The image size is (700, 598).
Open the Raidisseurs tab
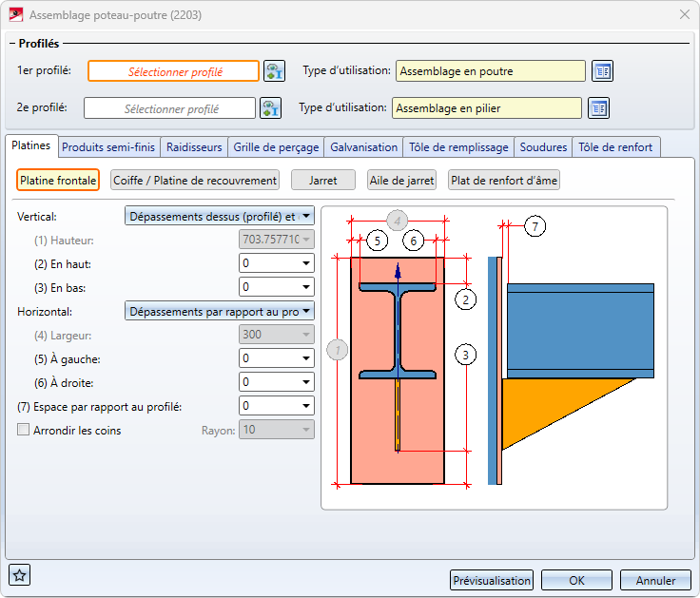(194, 147)
